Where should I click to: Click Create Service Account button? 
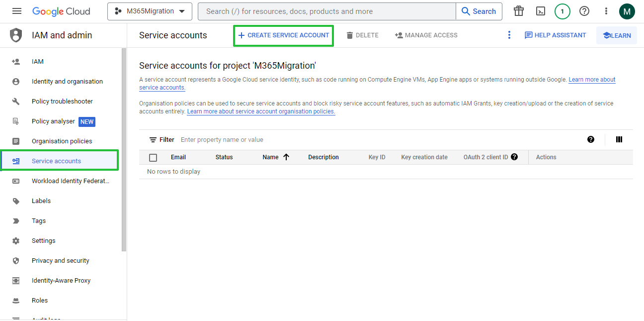[x=283, y=35]
